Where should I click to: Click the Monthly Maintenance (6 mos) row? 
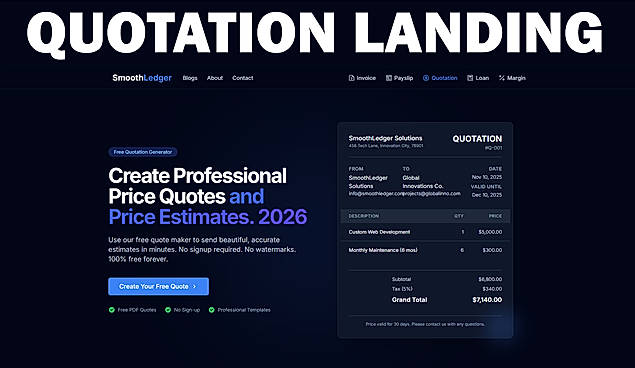425,250
